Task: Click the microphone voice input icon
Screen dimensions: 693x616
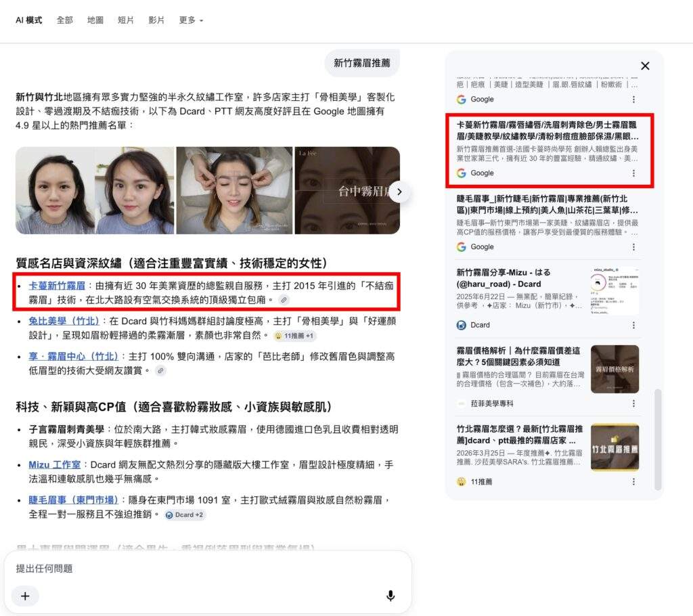Action: pos(390,596)
